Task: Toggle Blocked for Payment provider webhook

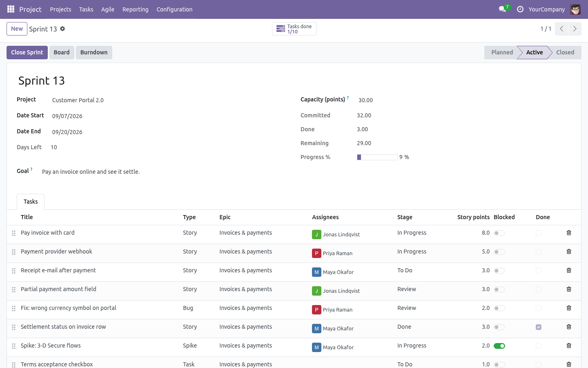Action: [499, 252]
